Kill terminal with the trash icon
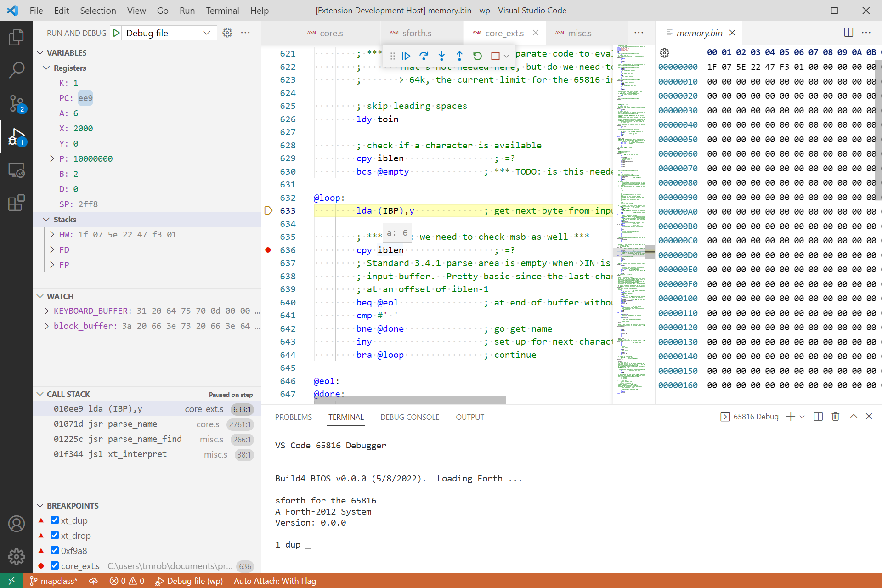Screen dimensions: 882x588 [835, 417]
